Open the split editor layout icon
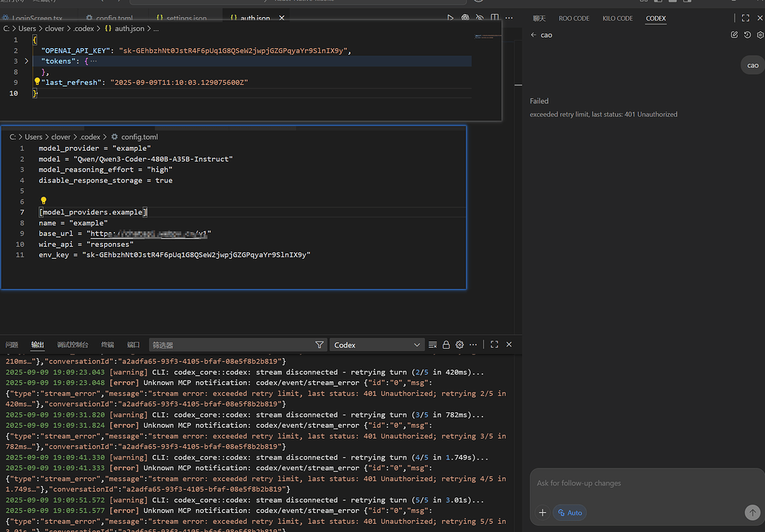 (494, 18)
